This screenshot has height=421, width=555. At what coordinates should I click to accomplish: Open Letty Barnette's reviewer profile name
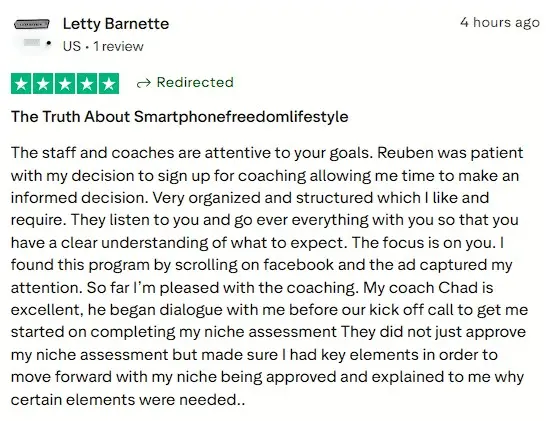(116, 24)
